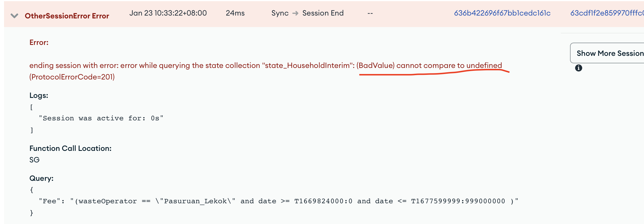Open the link starting with 63cdf1f2e859970
Viewport: 644px width, 224px height.
607,13
